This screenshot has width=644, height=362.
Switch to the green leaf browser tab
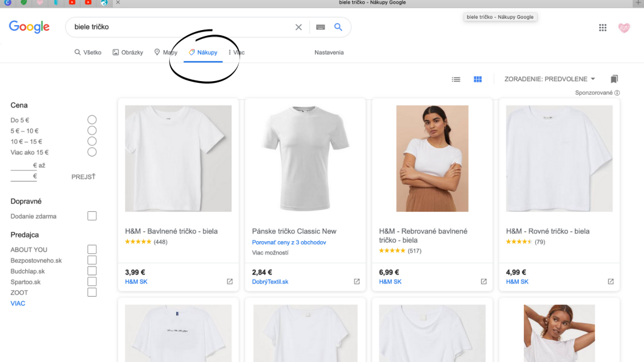click(24, 3)
